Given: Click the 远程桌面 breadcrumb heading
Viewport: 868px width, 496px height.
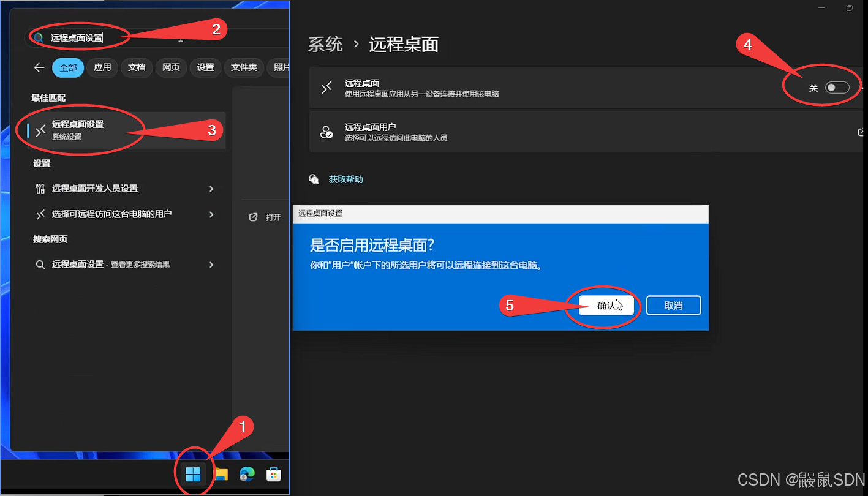Looking at the screenshot, I should coord(404,44).
